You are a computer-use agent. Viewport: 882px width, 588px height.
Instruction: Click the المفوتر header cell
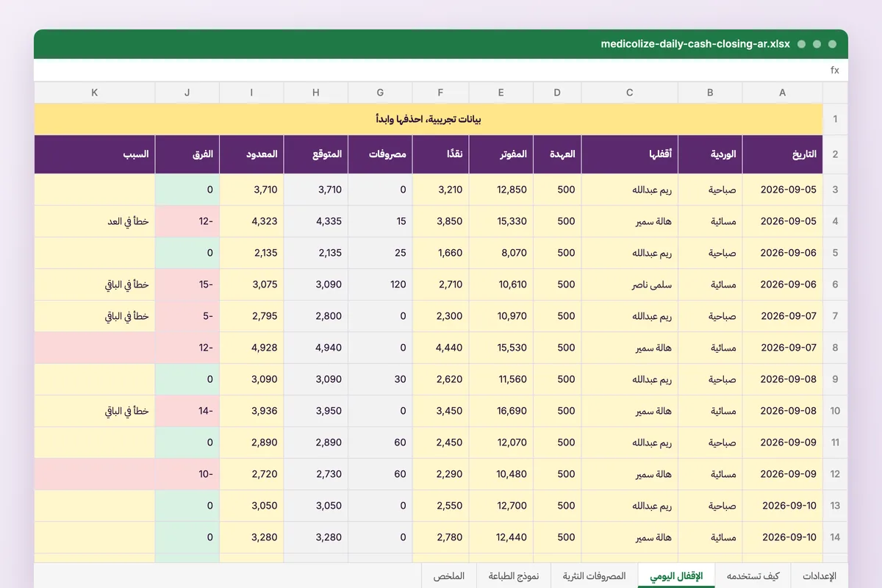click(501, 154)
